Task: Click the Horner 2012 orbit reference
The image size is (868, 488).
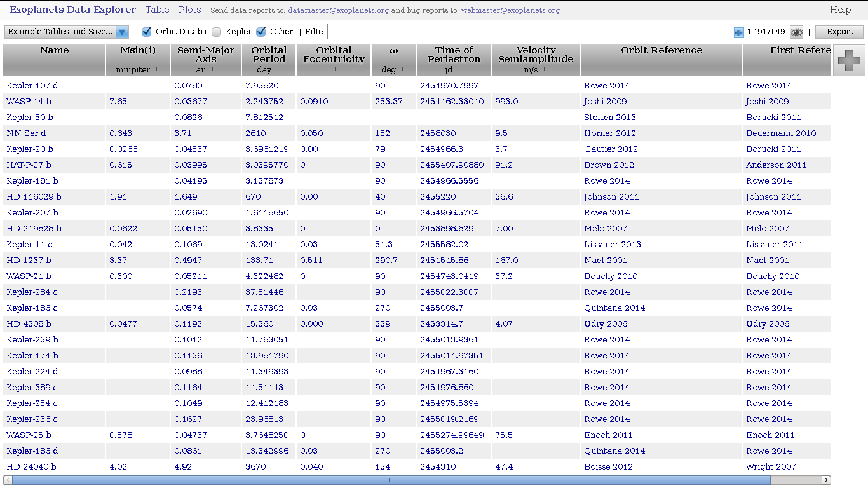Action: 609,133
